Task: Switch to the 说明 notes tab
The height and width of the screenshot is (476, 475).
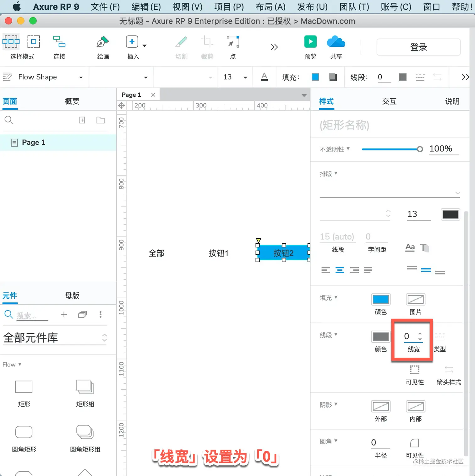Action: click(452, 101)
